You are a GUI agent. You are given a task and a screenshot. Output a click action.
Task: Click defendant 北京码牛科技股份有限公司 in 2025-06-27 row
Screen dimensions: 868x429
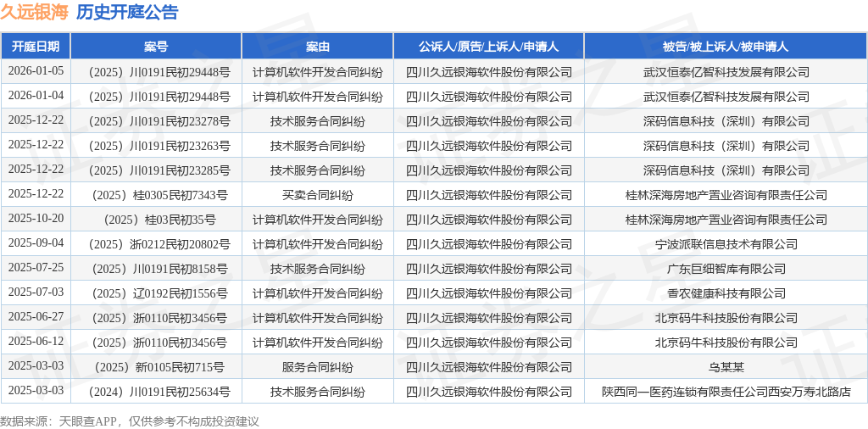[x=726, y=318]
